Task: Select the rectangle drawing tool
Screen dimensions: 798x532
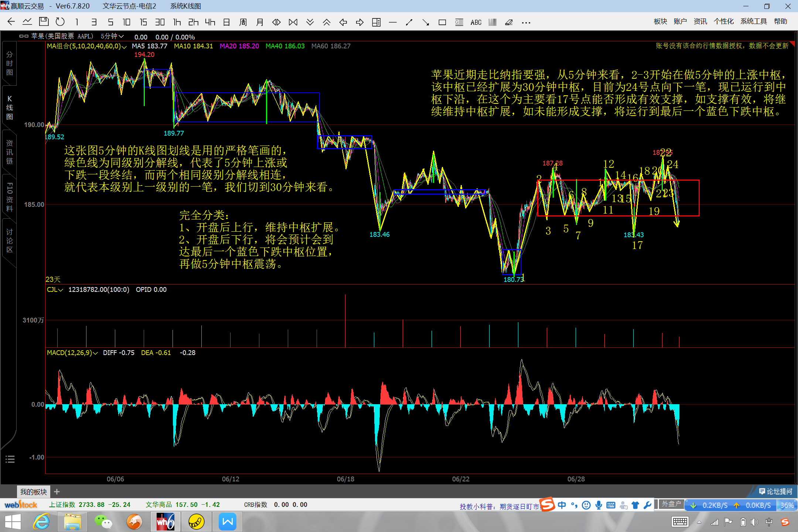Action: pyautogui.click(x=442, y=23)
